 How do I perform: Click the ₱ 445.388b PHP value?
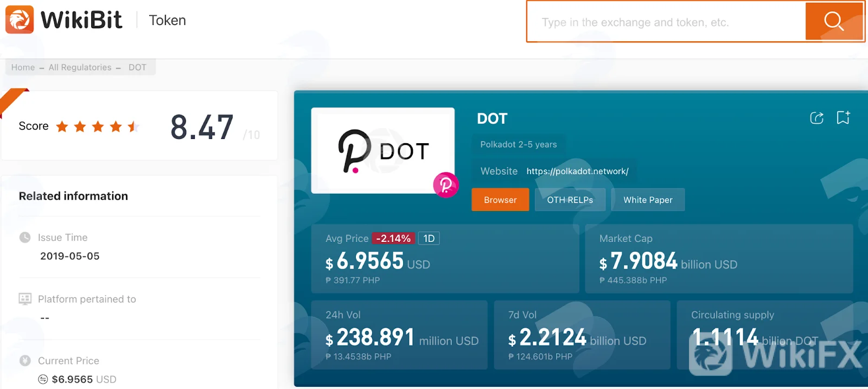[633, 280]
